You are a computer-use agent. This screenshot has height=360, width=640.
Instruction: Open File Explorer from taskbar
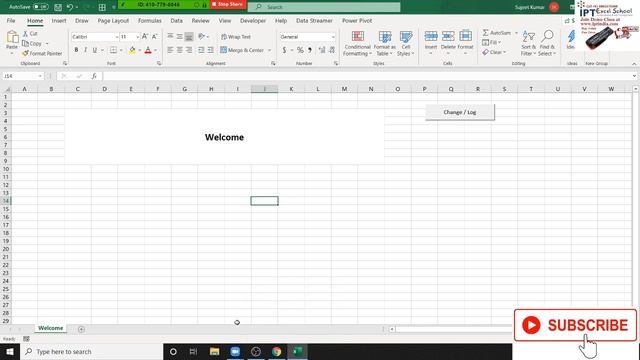click(214, 351)
